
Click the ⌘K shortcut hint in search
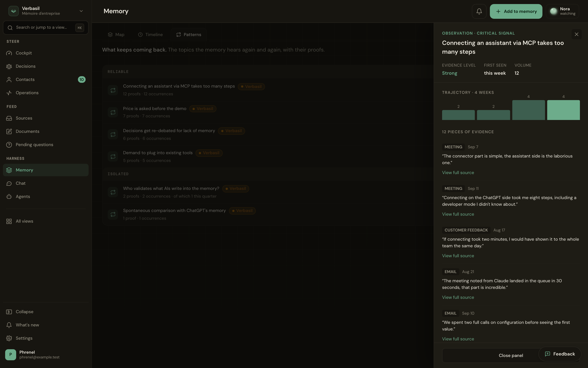point(80,28)
